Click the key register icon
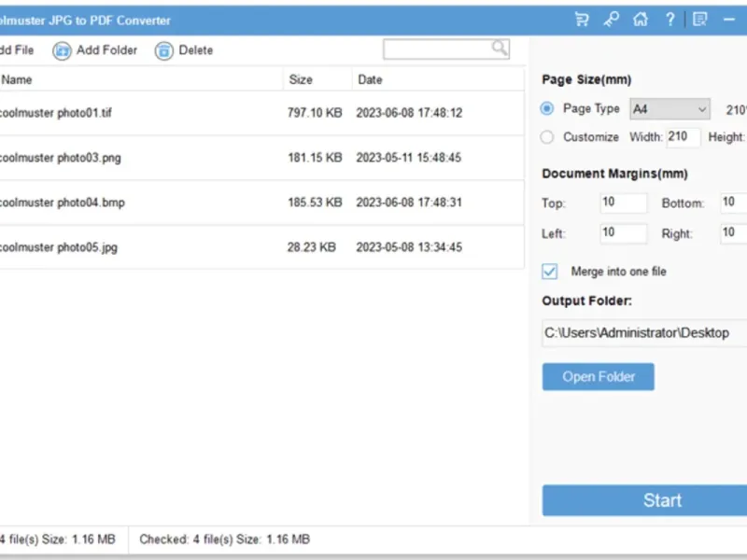The image size is (747, 560). click(612, 20)
